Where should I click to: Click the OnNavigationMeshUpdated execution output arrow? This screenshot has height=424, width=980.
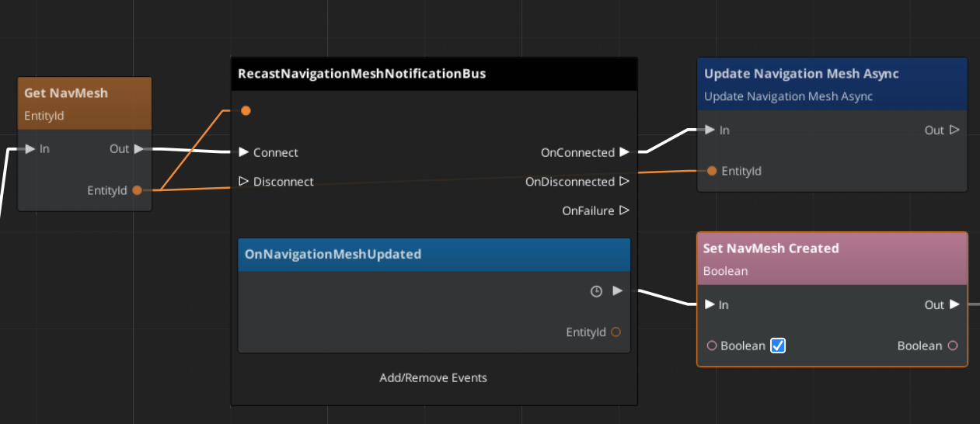[x=618, y=290]
